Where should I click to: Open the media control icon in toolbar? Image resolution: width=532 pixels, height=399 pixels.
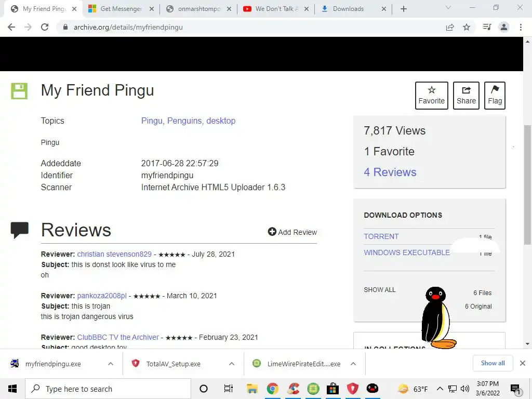click(487, 27)
